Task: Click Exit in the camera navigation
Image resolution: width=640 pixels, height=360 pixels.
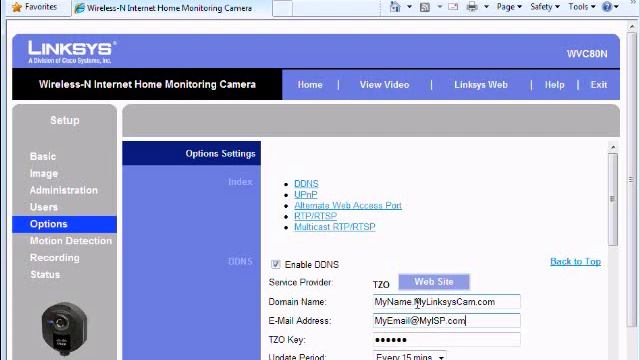Action: 599,85
